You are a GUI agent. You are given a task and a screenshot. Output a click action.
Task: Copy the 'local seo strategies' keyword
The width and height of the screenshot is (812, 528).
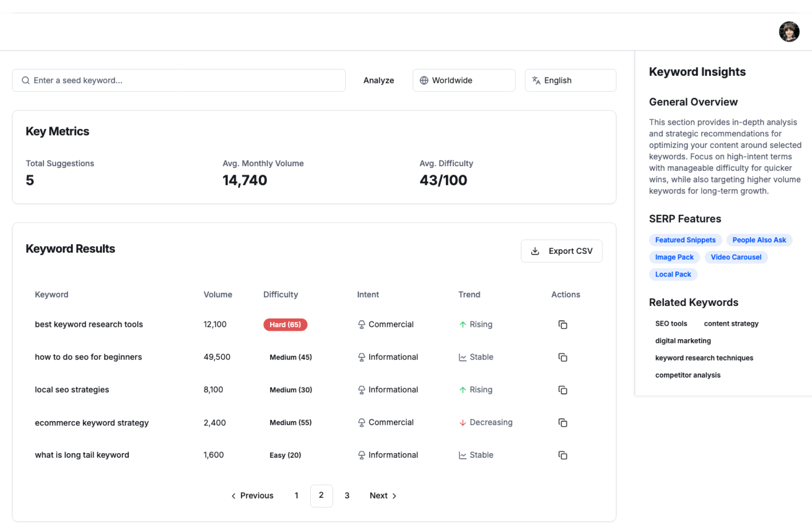click(562, 390)
